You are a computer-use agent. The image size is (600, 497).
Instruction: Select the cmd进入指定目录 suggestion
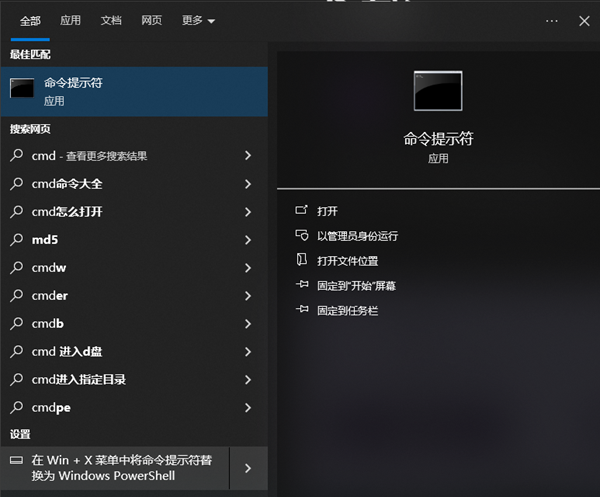tap(134, 380)
